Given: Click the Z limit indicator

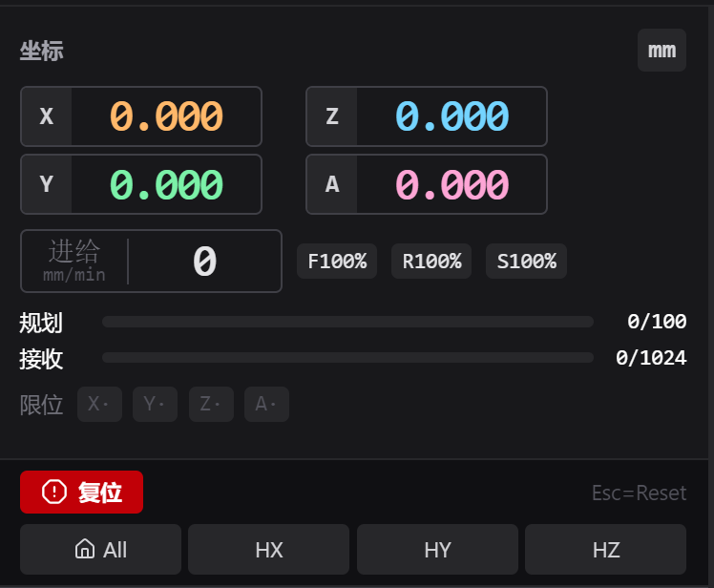Looking at the screenshot, I should tap(211, 404).
